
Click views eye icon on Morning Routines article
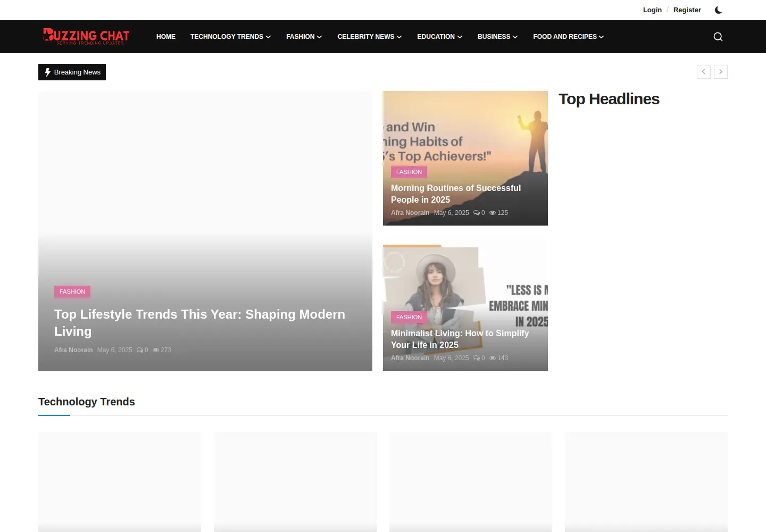click(x=493, y=213)
